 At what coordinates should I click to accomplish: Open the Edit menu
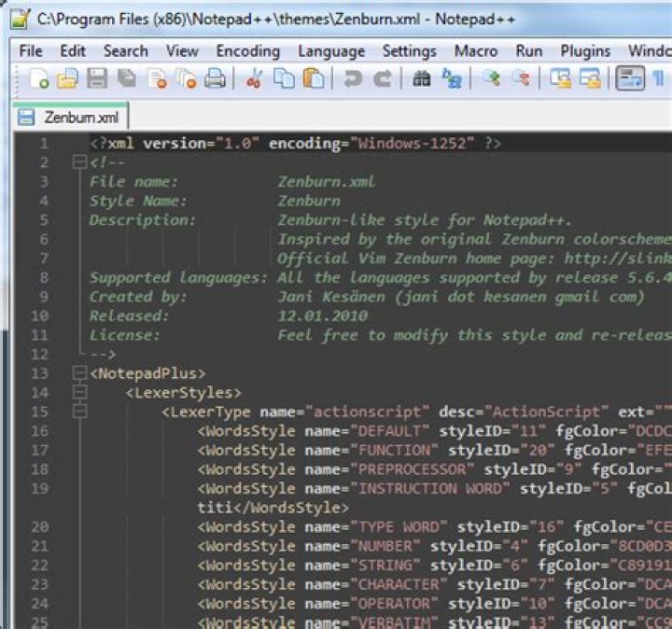pos(73,51)
